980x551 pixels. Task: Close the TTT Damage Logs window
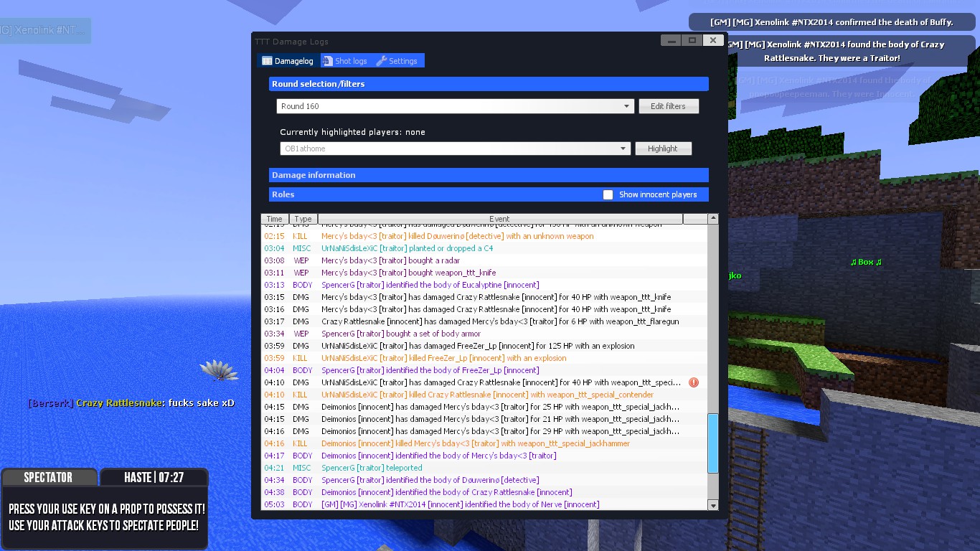point(712,40)
